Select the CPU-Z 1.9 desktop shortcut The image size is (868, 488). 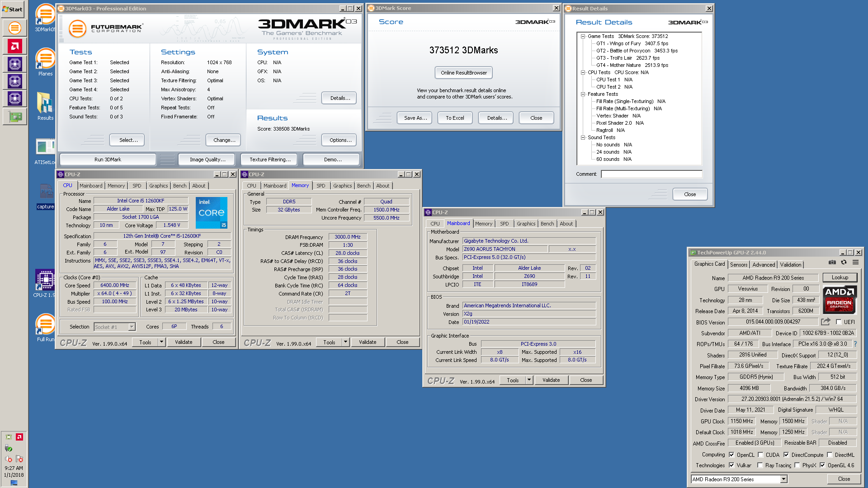(45, 284)
